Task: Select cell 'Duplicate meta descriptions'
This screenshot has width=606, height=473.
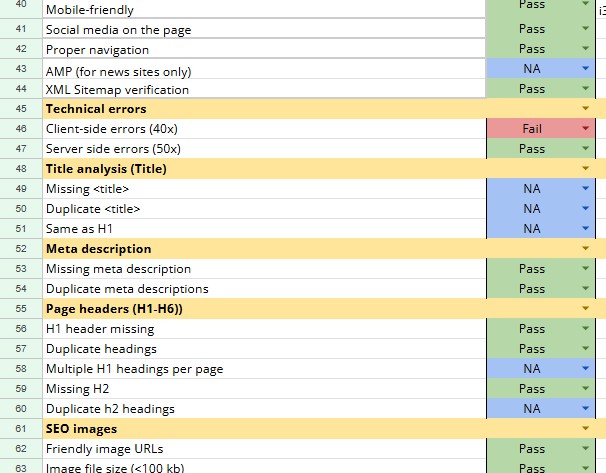Action: click(x=264, y=289)
